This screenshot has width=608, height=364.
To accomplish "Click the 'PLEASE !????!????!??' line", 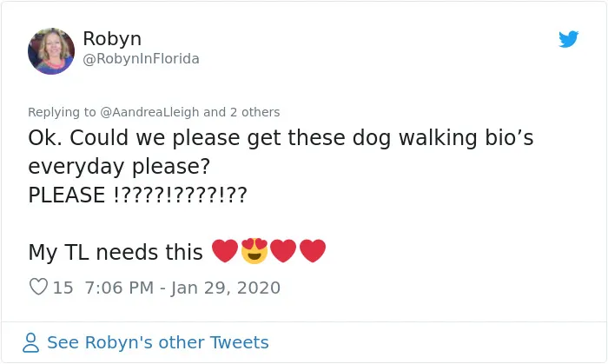I will (137, 195).
